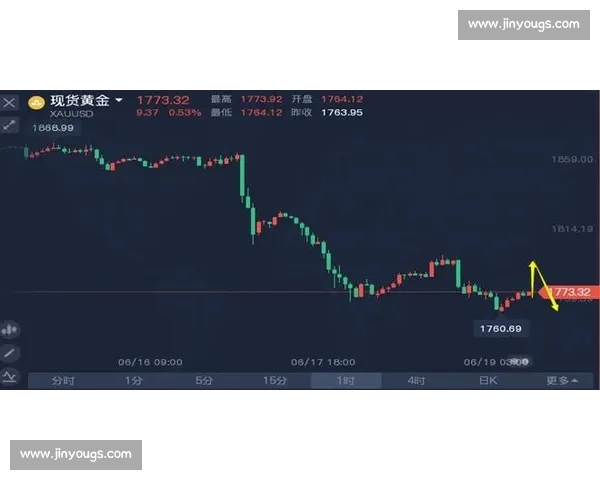The image size is (600, 480).
Task: Close the chart with the X icon
Action: [9, 103]
